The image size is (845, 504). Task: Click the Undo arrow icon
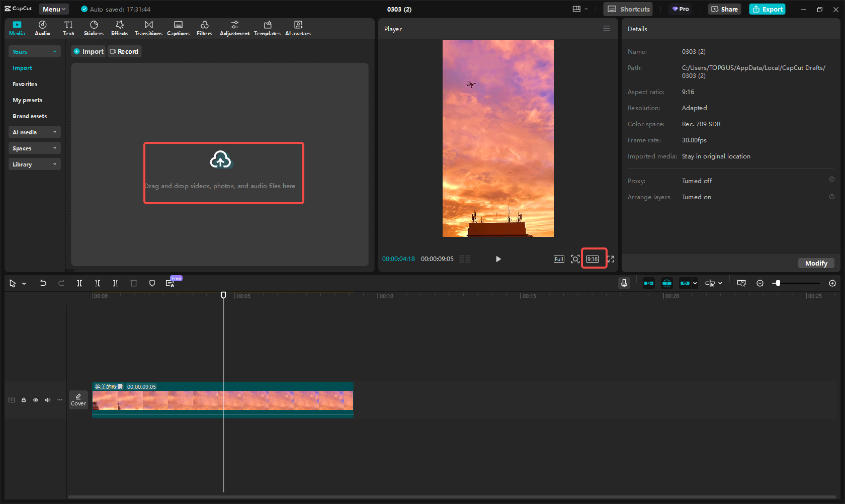tap(43, 283)
